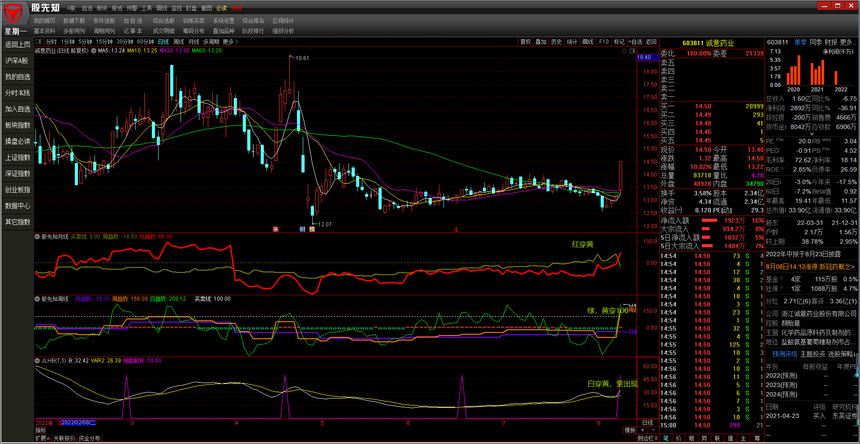The width and height of the screenshot is (860, 444).
Task: Expand 更多 in the finance panel
Action: [847, 42]
